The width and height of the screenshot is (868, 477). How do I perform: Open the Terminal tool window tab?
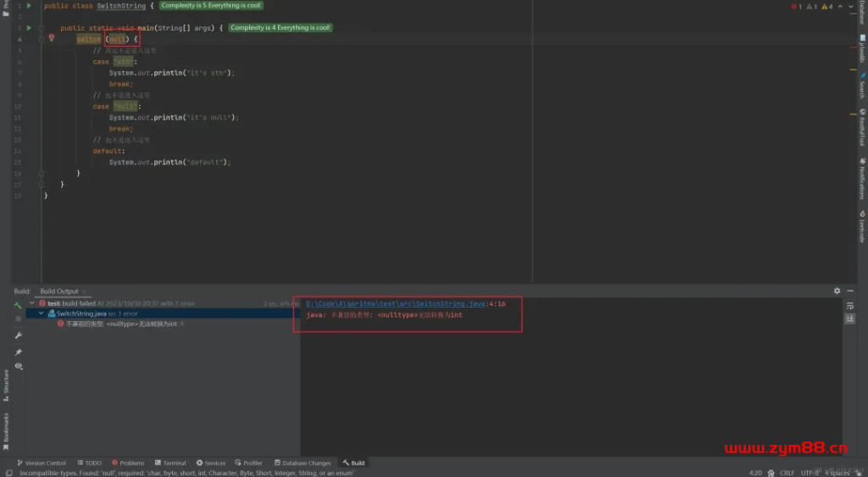click(170, 463)
